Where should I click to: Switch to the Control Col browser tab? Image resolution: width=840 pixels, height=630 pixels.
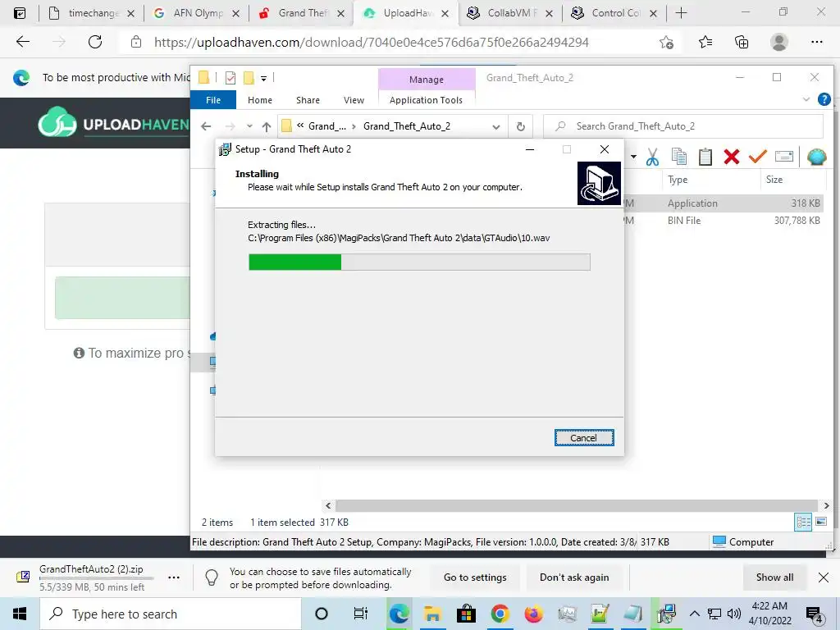click(x=614, y=13)
